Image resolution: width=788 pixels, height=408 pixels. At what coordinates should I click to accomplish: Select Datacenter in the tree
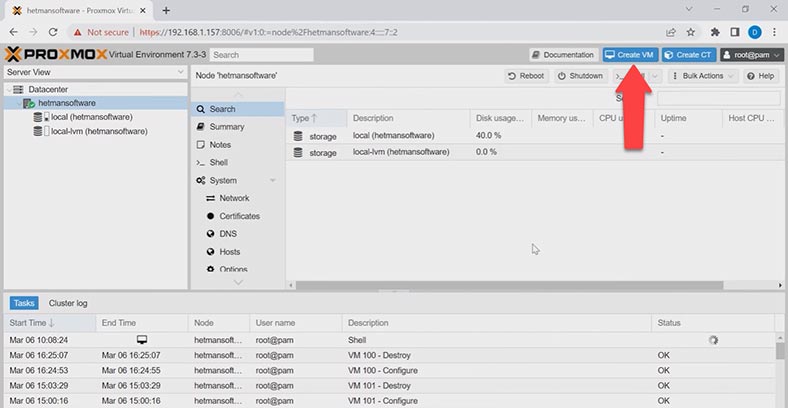(48, 89)
